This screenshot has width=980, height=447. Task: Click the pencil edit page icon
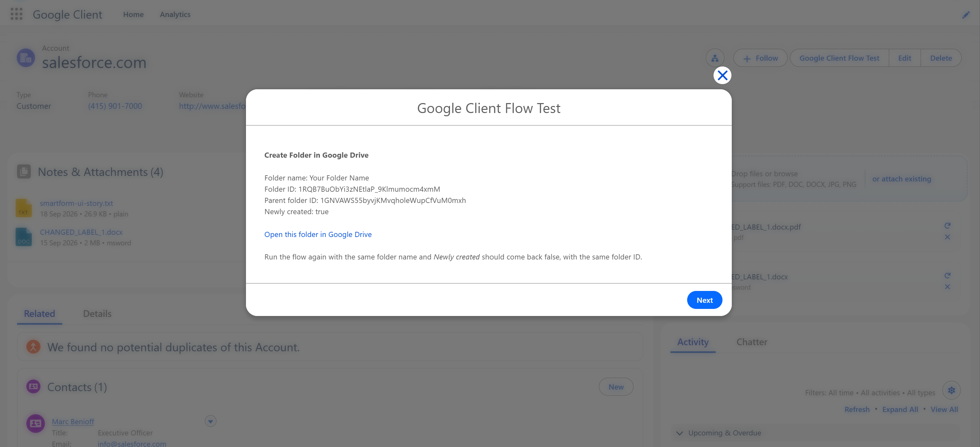point(966,15)
